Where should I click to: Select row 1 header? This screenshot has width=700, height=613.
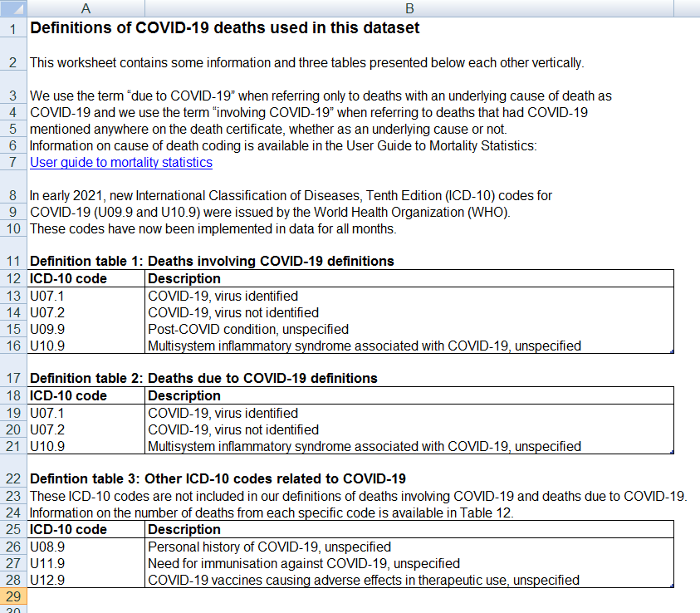(x=13, y=28)
